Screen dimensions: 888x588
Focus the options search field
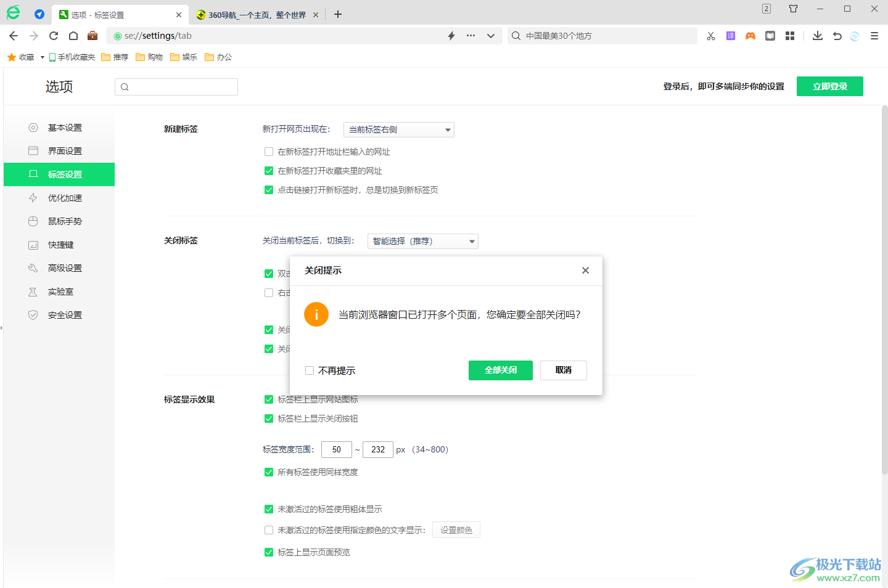176,87
